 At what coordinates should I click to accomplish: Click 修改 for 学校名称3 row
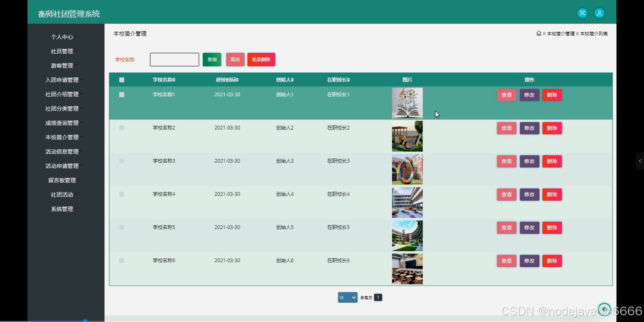(x=529, y=161)
